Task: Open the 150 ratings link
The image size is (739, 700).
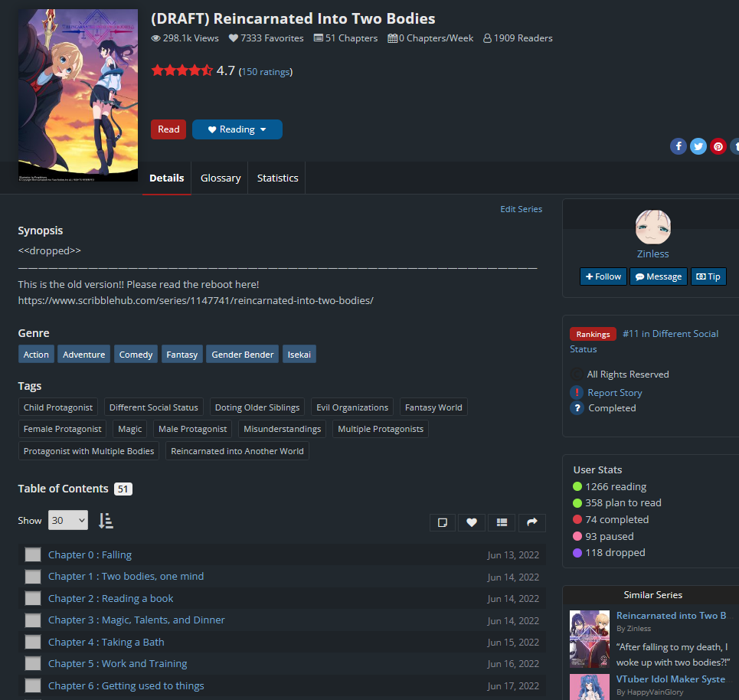Action: (x=265, y=72)
